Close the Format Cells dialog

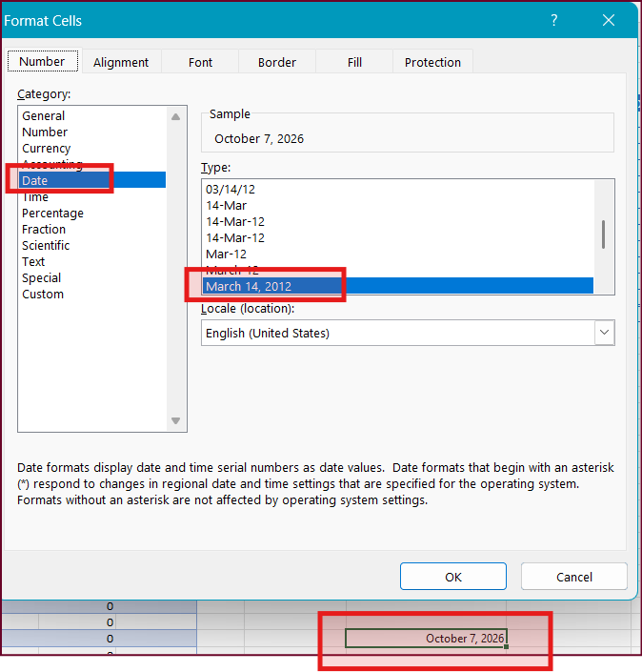pyautogui.click(x=608, y=20)
